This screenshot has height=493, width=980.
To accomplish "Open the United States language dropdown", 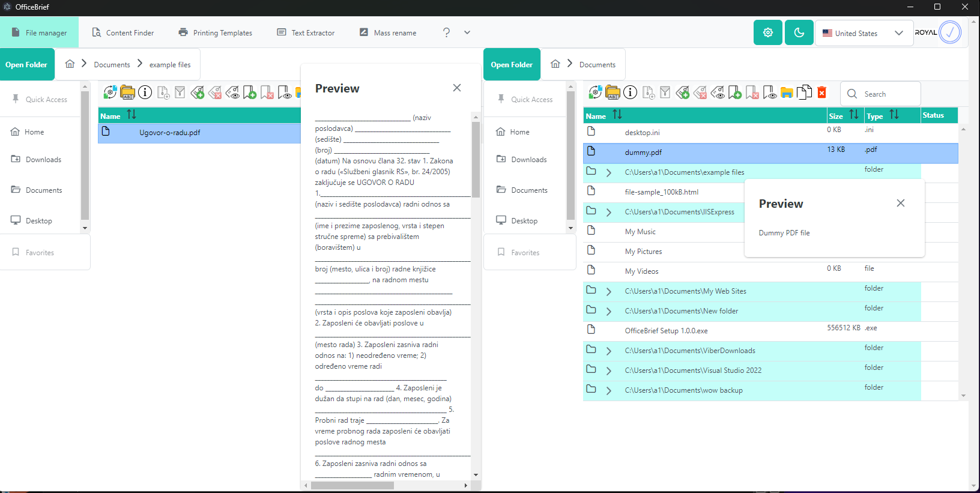I will tap(864, 33).
